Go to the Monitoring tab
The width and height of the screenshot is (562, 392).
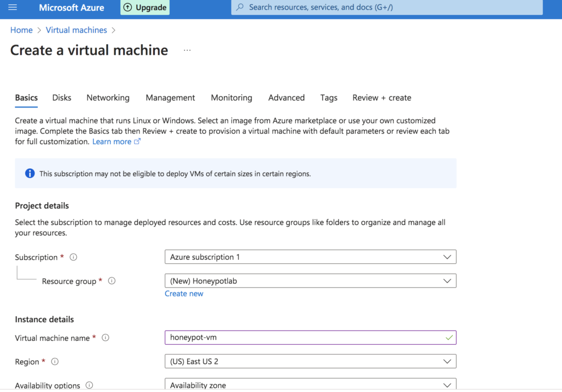click(232, 98)
